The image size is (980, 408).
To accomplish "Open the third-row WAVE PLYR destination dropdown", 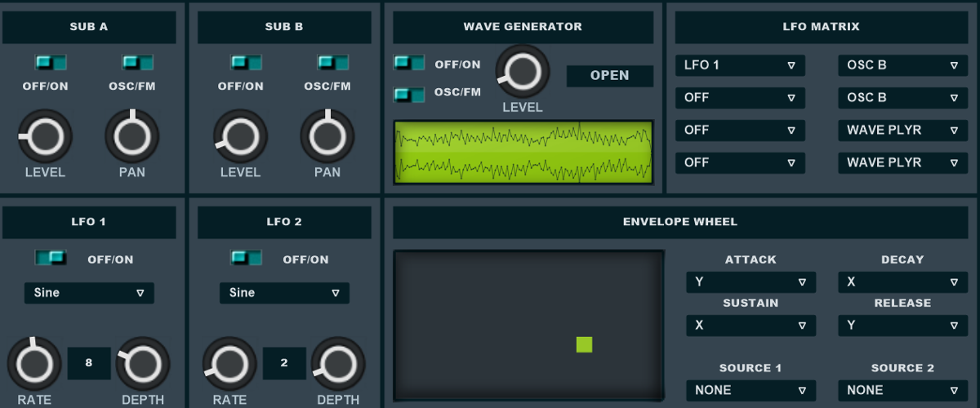I will click(903, 131).
